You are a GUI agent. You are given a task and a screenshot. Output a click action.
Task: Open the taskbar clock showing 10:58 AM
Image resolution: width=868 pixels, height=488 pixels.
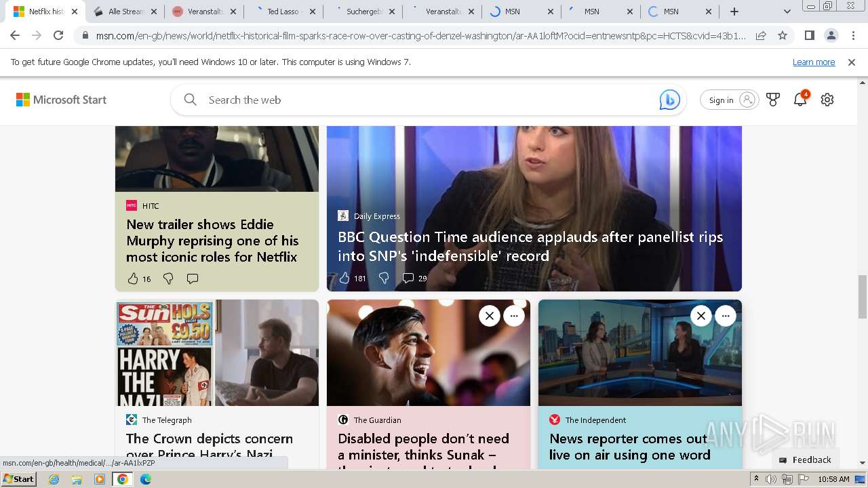pos(833,479)
